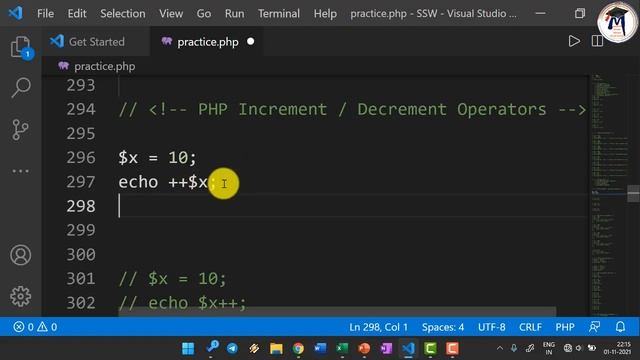640x360 pixels.
Task: Open the Terminal menu
Action: coord(279,13)
